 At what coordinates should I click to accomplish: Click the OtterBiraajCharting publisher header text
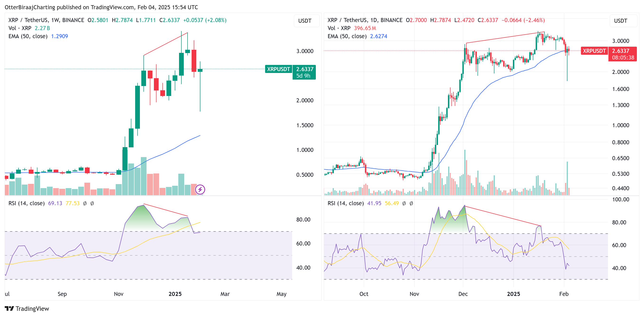coord(101,7)
